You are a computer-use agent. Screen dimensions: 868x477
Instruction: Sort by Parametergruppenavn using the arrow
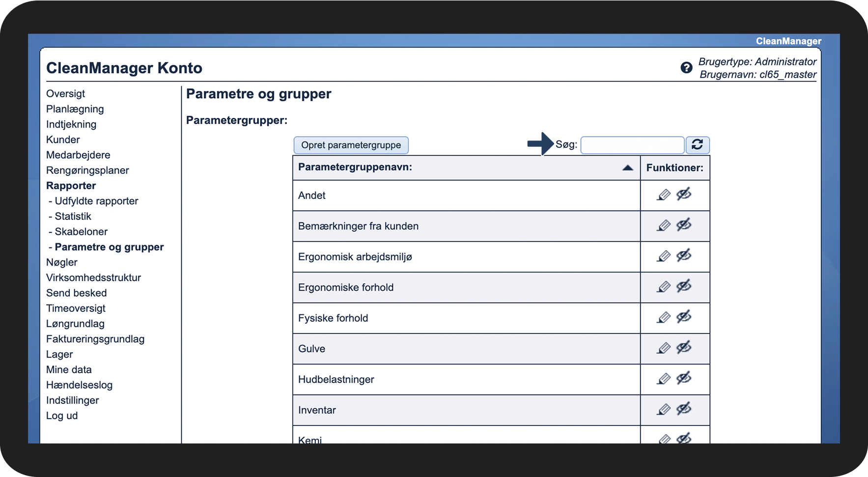[627, 168]
